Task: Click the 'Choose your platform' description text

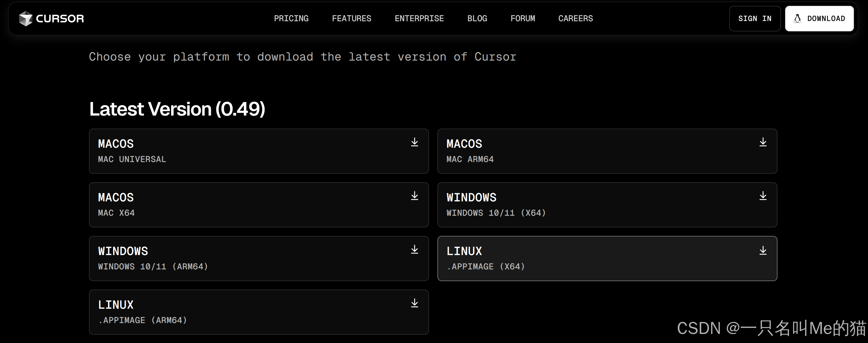Action: pyautogui.click(x=303, y=57)
